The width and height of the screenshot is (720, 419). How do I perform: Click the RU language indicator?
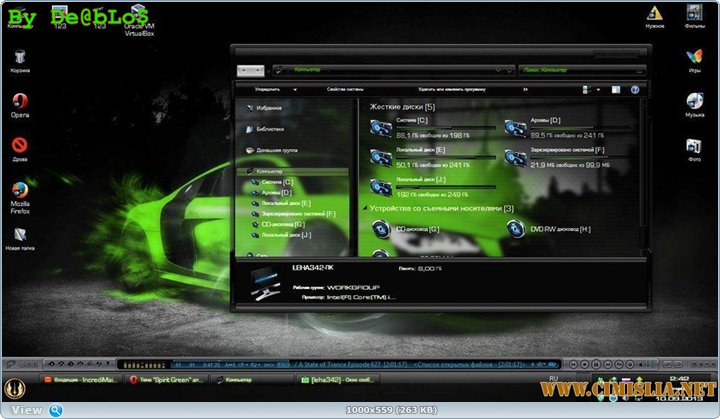(553, 379)
